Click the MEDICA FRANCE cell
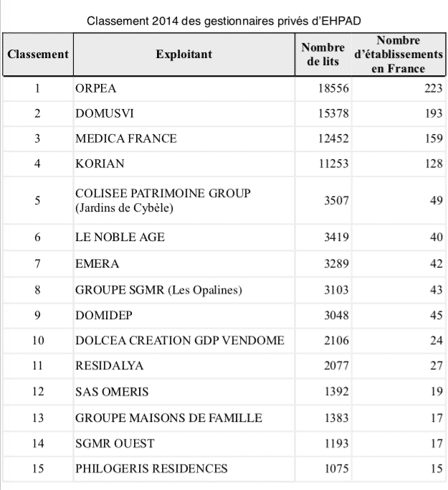The height and width of the screenshot is (490, 448). click(x=125, y=138)
